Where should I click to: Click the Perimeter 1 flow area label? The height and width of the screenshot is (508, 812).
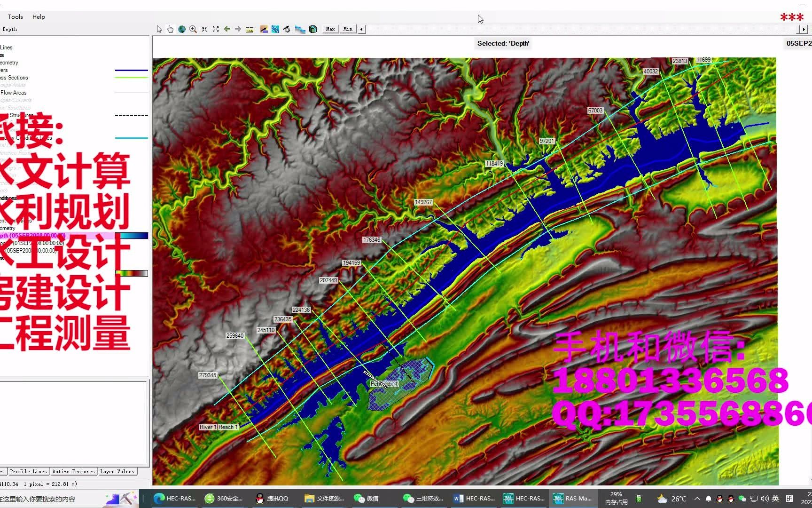384,384
